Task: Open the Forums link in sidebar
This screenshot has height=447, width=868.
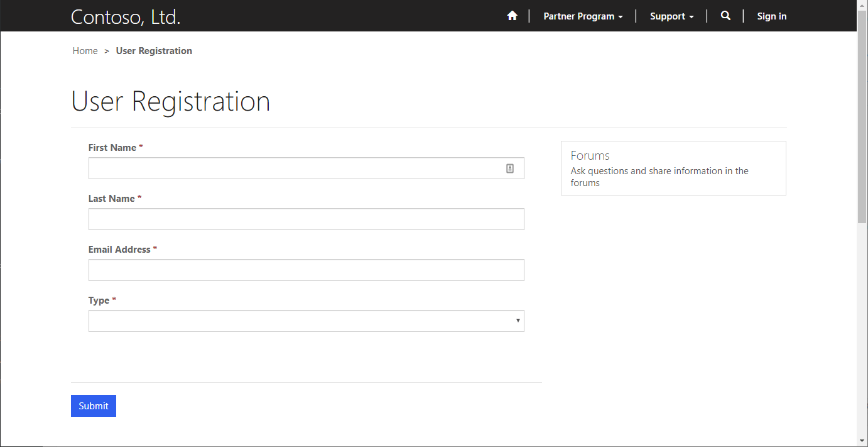Action: click(x=590, y=155)
